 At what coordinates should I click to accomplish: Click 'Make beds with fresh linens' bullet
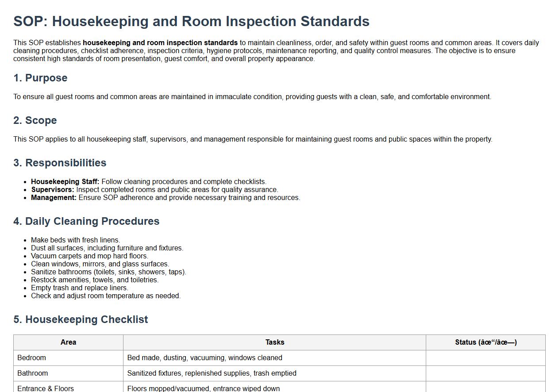75,240
